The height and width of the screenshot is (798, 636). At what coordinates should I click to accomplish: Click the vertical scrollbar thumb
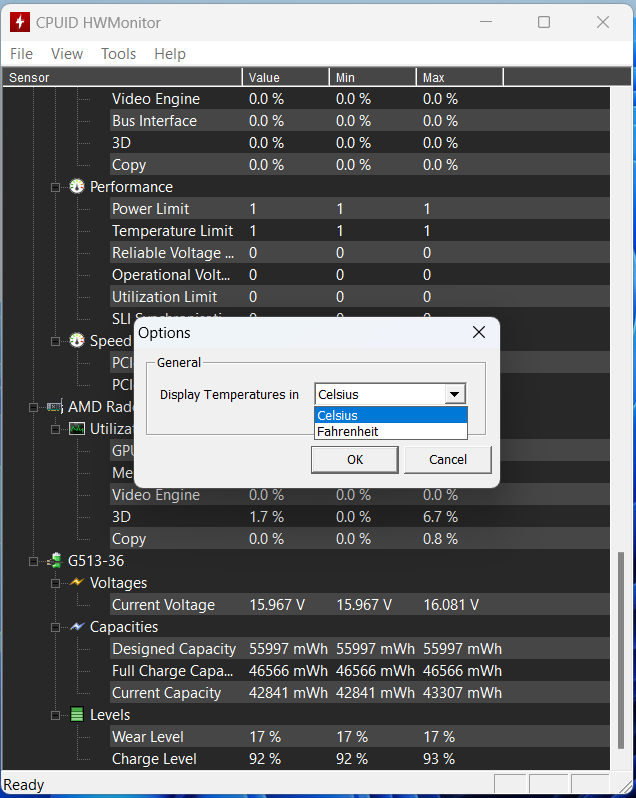[621, 650]
